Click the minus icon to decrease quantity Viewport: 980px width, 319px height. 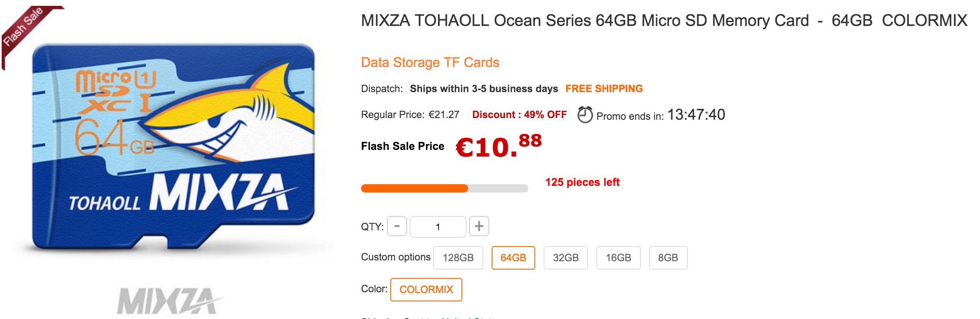click(397, 226)
